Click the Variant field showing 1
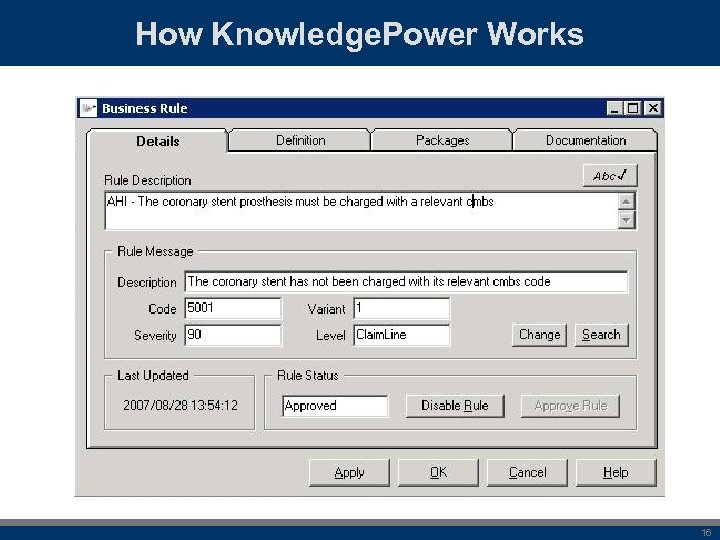This screenshot has width=720, height=540. click(402, 308)
